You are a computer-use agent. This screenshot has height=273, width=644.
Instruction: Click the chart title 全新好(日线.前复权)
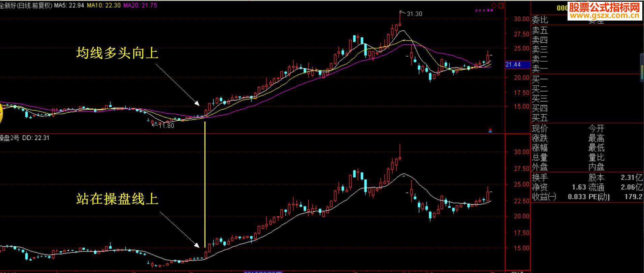point(26,5)
